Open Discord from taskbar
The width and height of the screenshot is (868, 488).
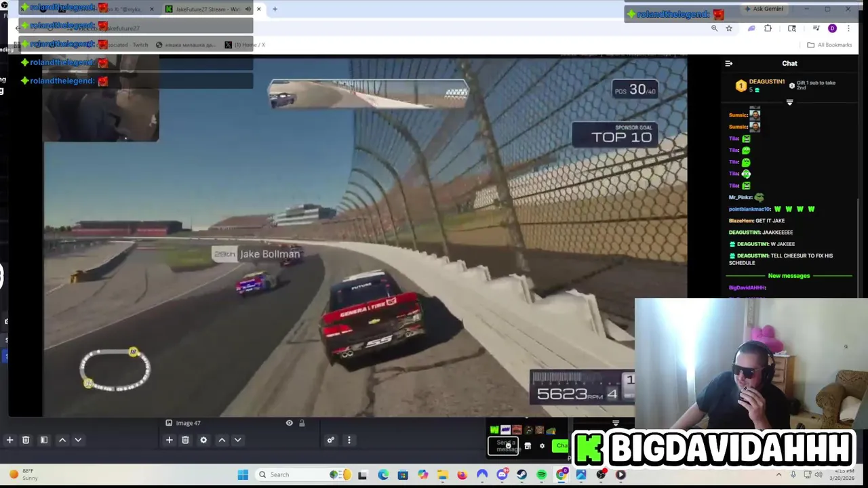(x=502, y=474)
